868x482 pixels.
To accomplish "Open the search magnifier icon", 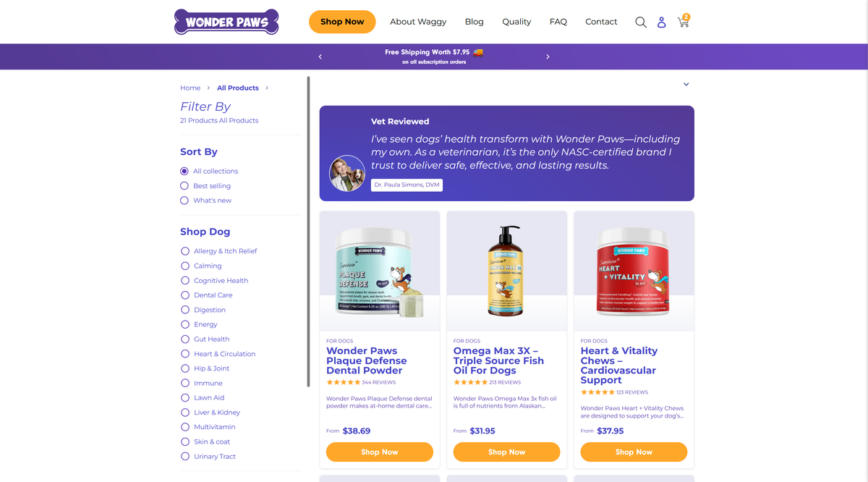I will tap(640, 22).
